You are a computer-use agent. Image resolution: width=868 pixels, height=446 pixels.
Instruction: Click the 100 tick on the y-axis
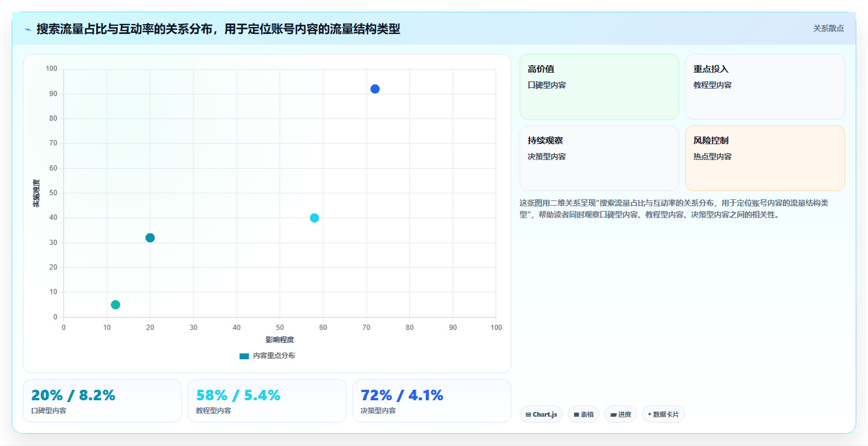click(52, 69)
